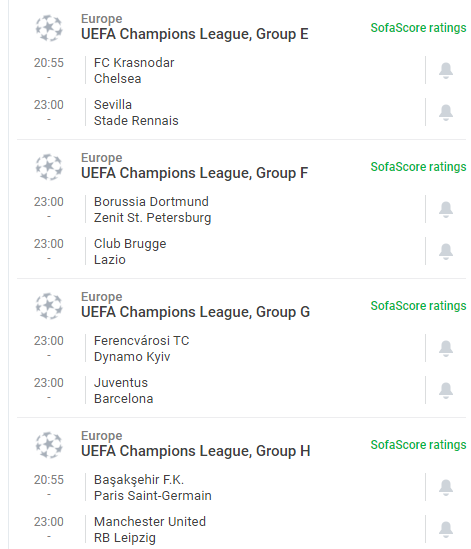The height and width of the screenshot is (549, 471).
Task: Open SofaScore ratings for Group H
Action: pos(418,445)
